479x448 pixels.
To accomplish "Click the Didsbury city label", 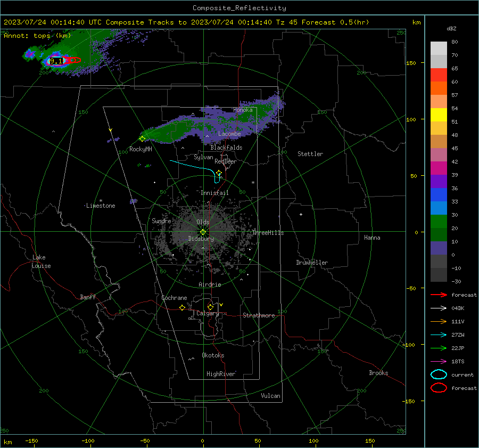I will pos(201,239).
